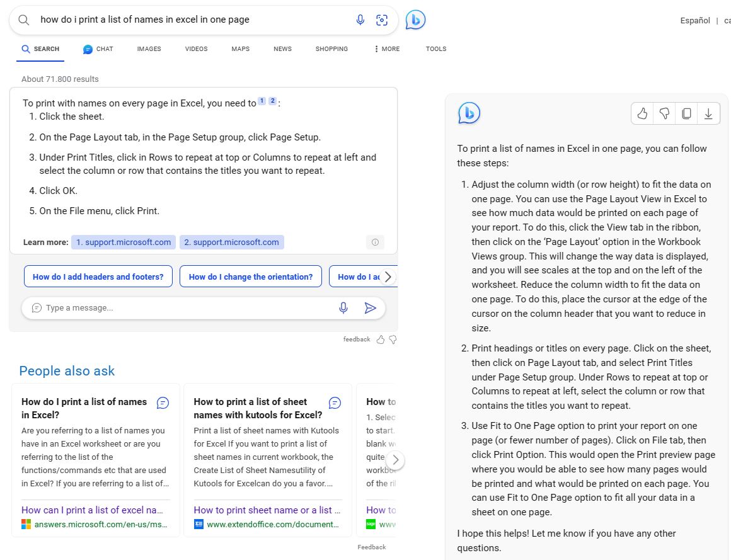
Task: Copy the chat answer to clipboard
Action: [686, 113]
